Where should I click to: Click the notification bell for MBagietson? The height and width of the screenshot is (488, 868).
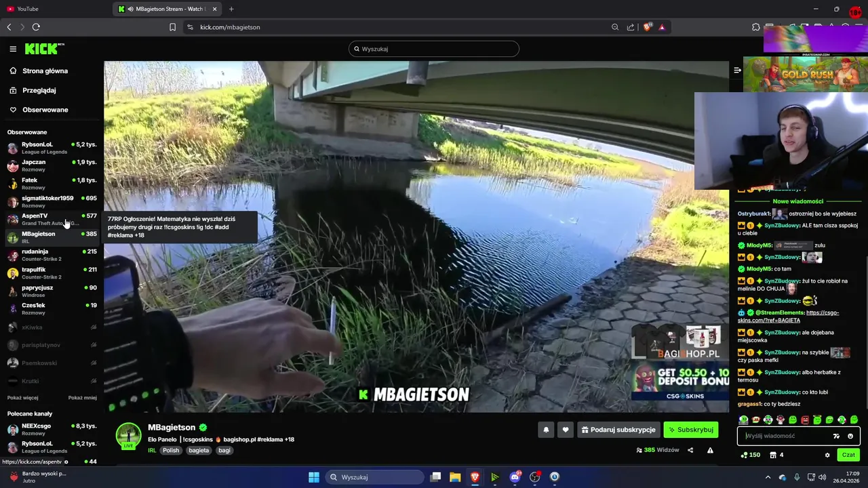tap(546, 430)
